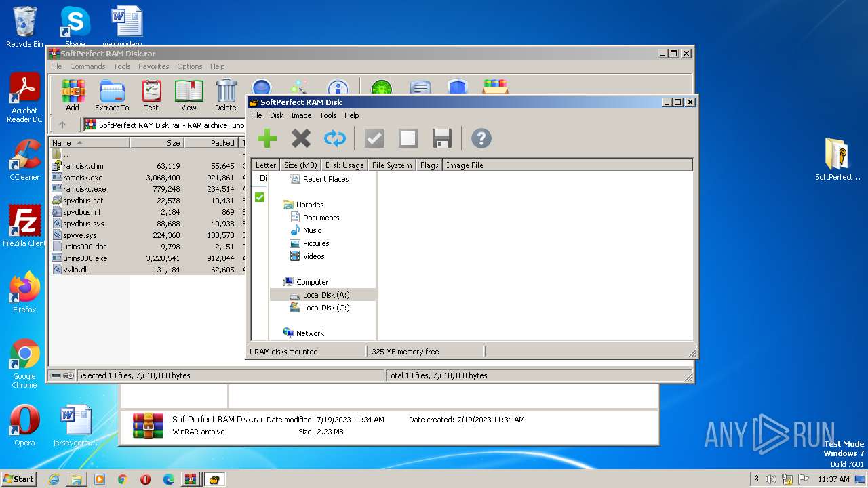
Task: Click Image File column header
Action: pos(567,165)
